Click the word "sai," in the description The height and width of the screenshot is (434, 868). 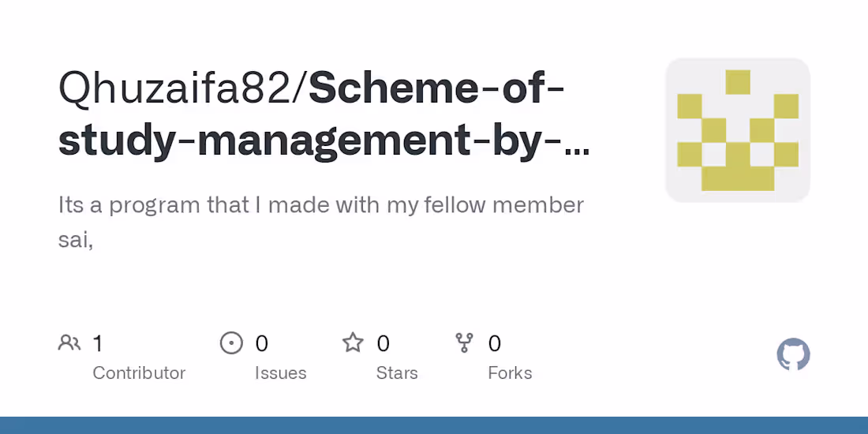coord(76,240)
